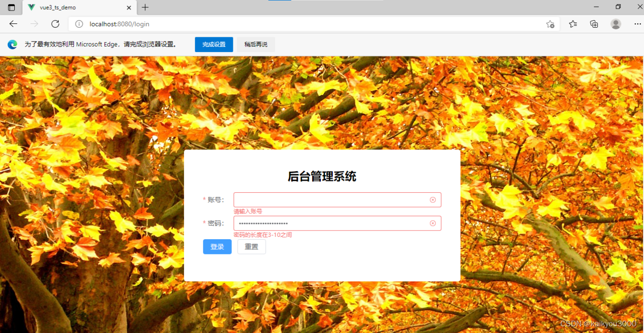
Task: Open a new browser tab with the plus
Action: click(x=145, y=7)
